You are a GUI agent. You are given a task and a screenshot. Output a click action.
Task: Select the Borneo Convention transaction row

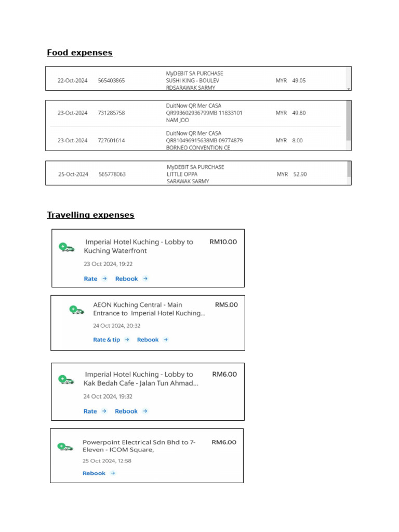(x=195, y=140)
